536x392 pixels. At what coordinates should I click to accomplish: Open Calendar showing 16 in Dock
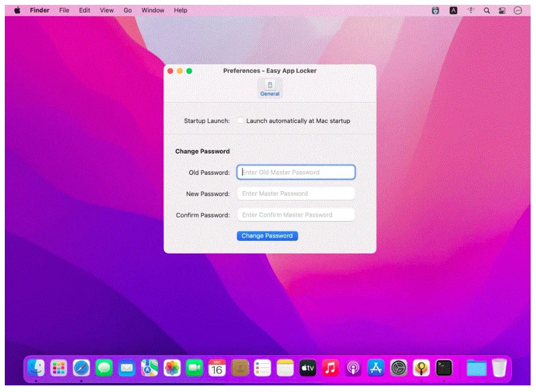point(217,369)
